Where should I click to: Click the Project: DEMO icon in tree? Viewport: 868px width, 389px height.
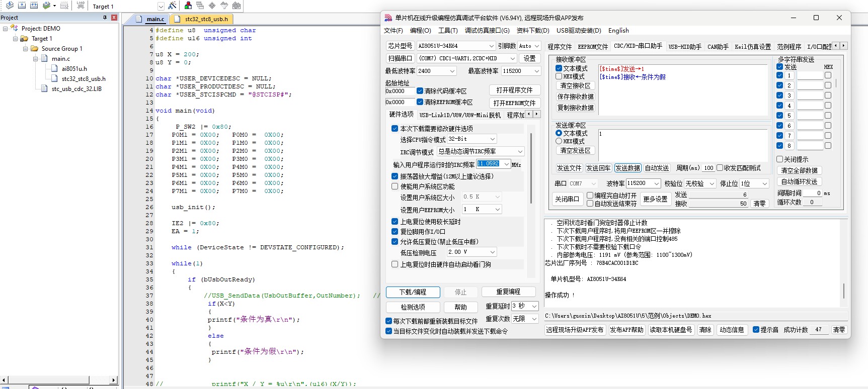(14, 28)
